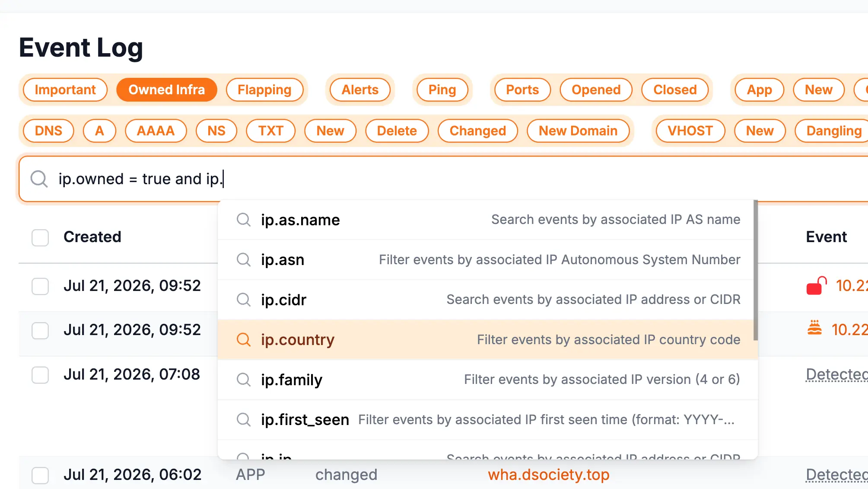
Task: Click the Event column header
Action: tap(826, 237)
